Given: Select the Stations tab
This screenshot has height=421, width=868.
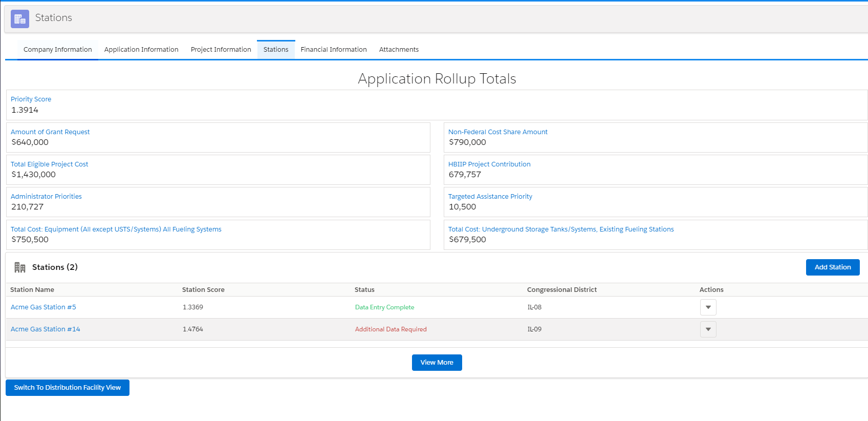Looking at the screenshot, I should (276, 50).
